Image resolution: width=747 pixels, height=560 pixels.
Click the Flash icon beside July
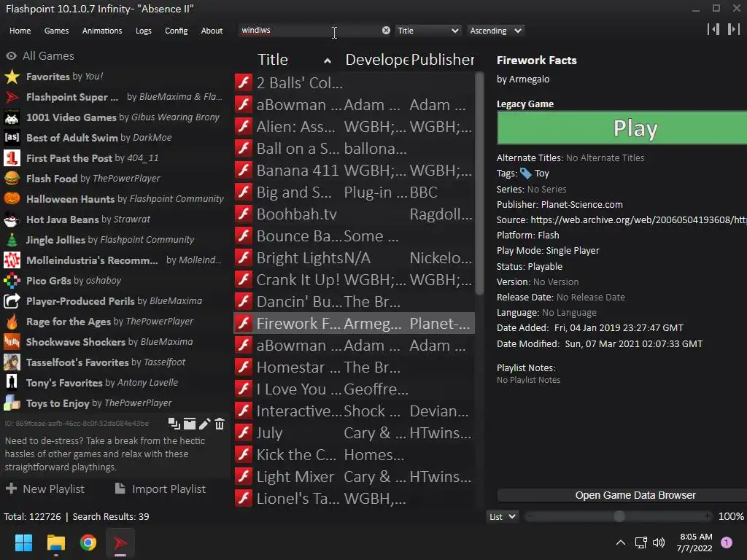click(x=244, y=433)
